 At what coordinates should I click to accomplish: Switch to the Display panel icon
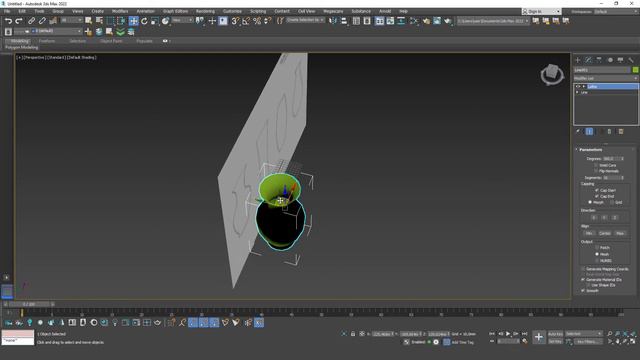click(x=620, y=60)
